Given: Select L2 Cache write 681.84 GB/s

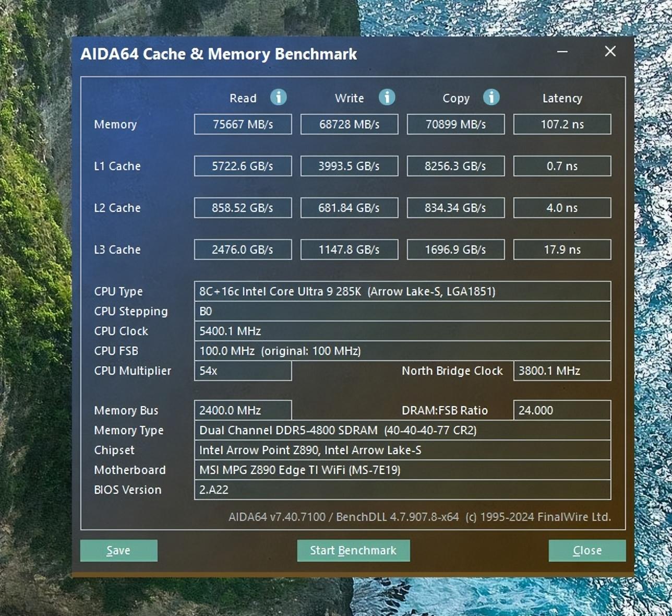Looking at the screenshot, I should click(350, 208).
